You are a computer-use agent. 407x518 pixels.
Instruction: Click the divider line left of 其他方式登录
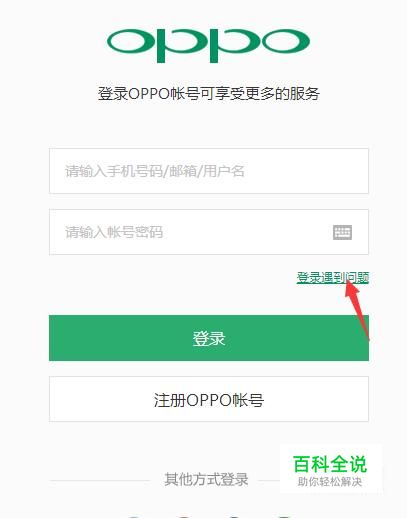coord(100,480)
